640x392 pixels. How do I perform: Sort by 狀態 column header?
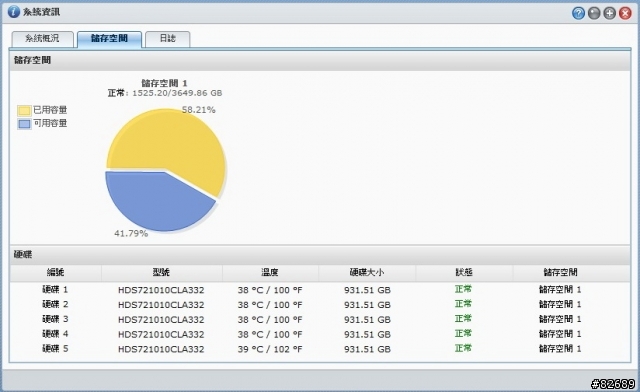pyautogui.click(x=464, y=272)
